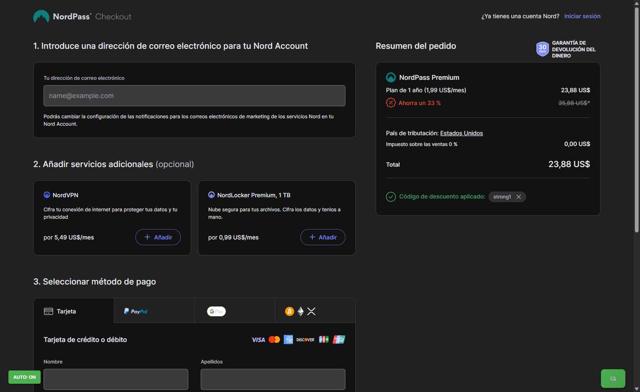Screen dimensions: 640x392
Task: Select the Tarjeta payment tab
Action: click(73, 311)
